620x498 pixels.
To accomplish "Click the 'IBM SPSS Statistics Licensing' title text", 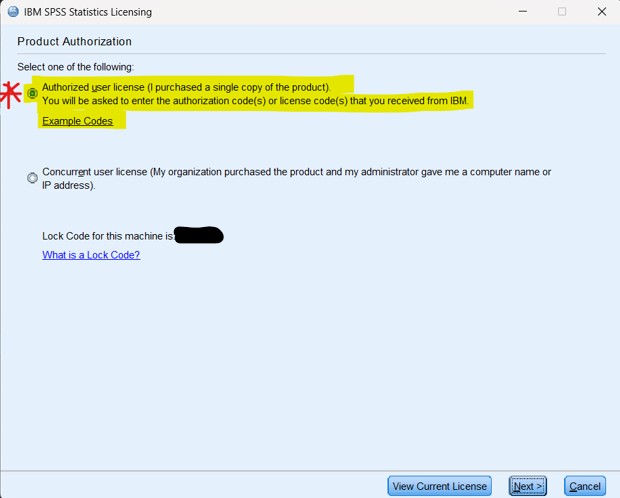I will [x=88, y=12].
